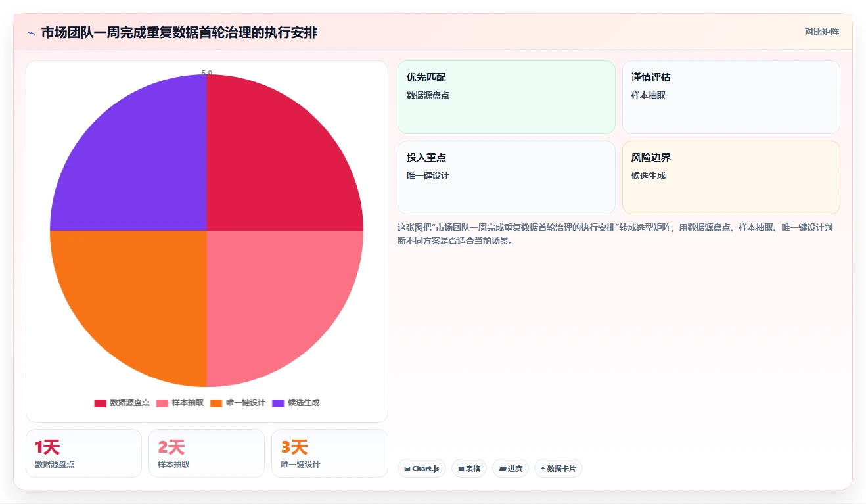
Task: Toggle the 样本抽取 legend color swatch
Action: point(162,403)
